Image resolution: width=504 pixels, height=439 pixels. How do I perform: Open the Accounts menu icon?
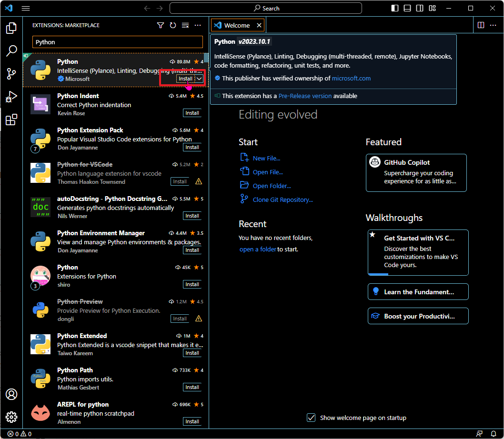point(11,394)
